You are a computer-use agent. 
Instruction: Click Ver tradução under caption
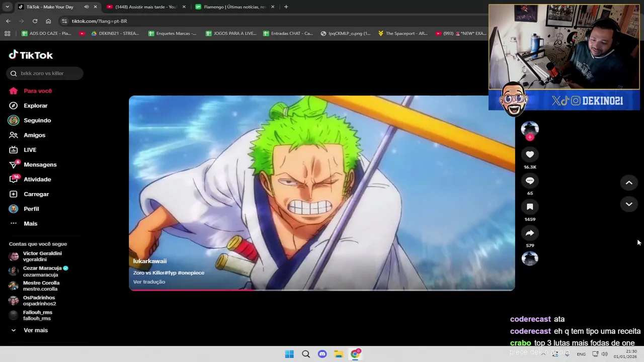pyautogui.click(x=149, y=282)
